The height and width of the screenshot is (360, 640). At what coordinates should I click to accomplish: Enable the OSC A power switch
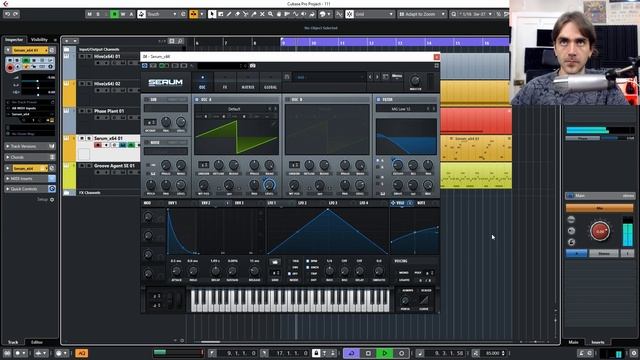pyautogui.click(x=197, y=99)
